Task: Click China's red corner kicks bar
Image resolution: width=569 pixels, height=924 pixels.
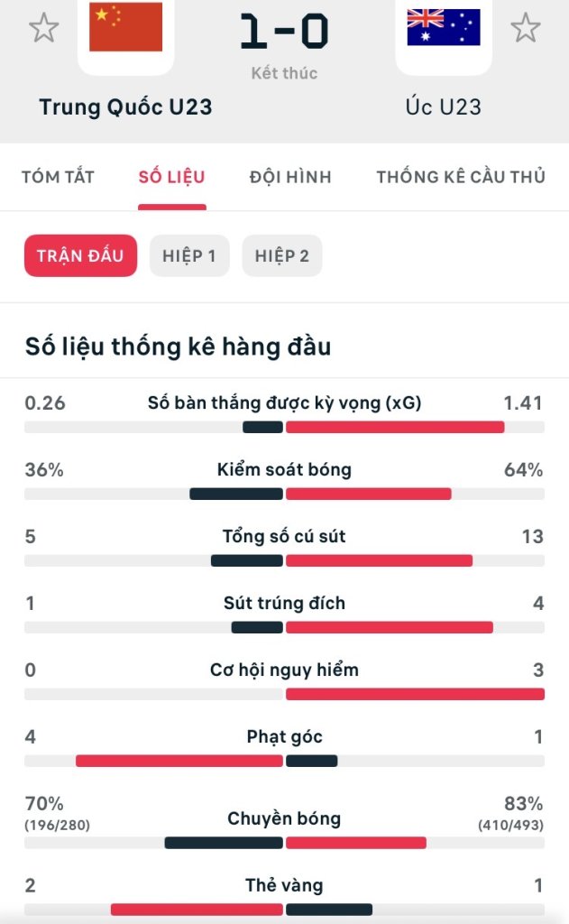Action: coord(179,761)
